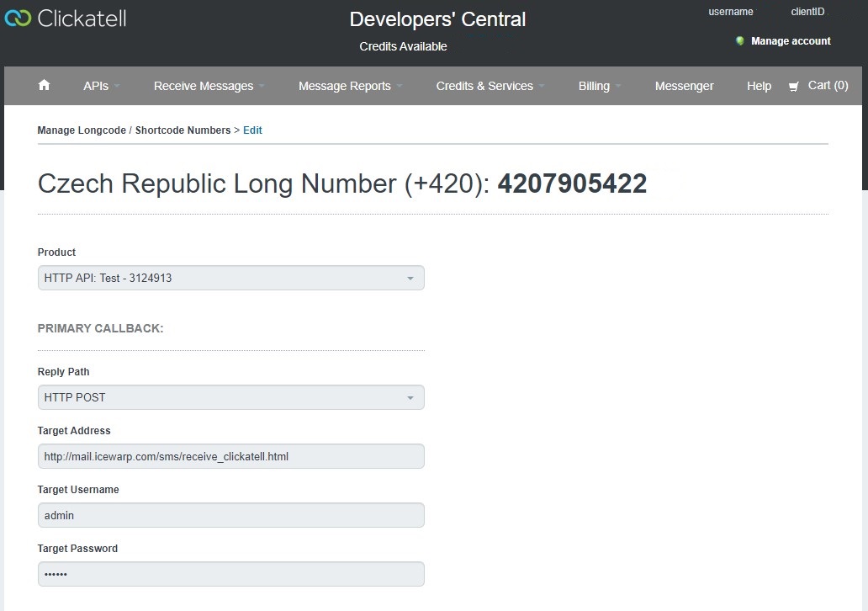Click the Target Address input field

[x=230, y=456]
